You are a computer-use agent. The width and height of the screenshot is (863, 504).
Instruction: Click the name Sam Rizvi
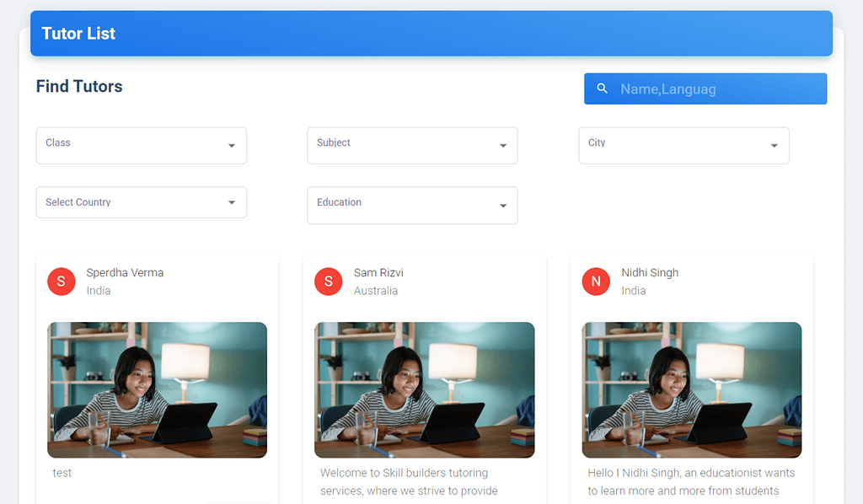[x=378, y=273]
